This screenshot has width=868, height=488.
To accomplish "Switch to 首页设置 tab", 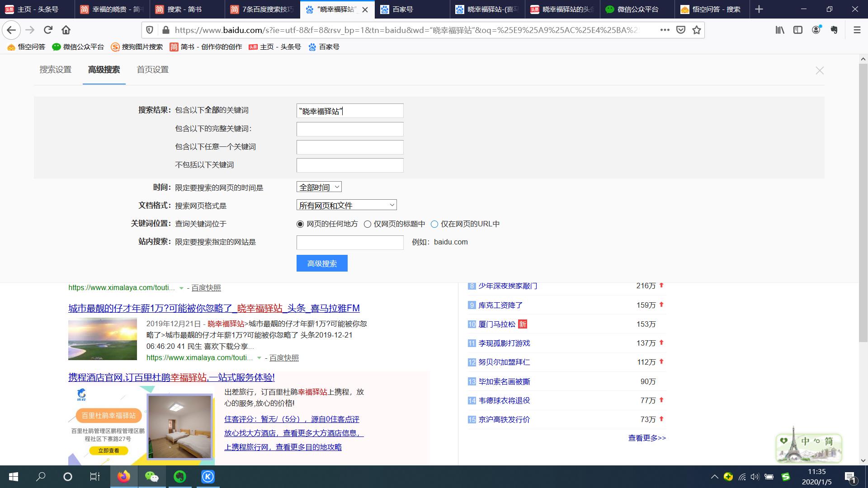I will click(153, 70).
